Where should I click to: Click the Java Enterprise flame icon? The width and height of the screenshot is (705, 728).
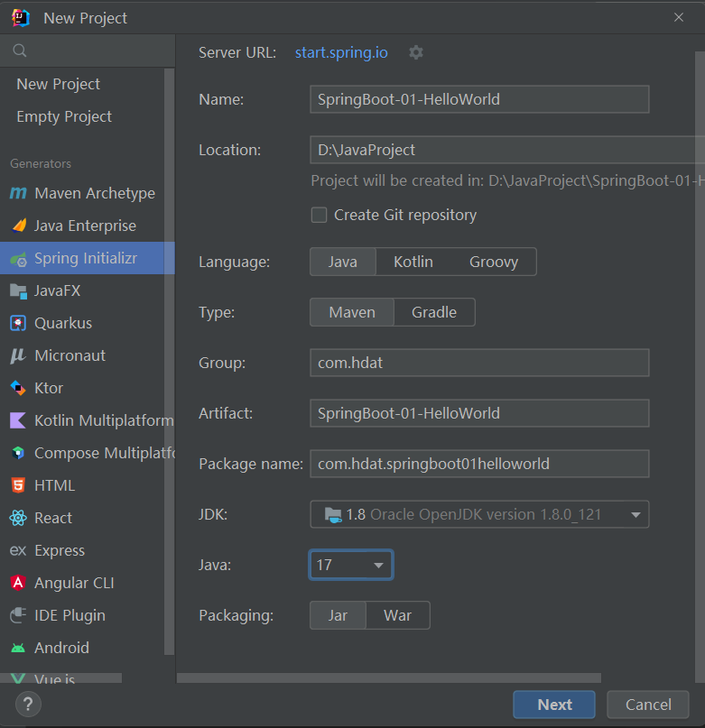(x=19, y=226)
